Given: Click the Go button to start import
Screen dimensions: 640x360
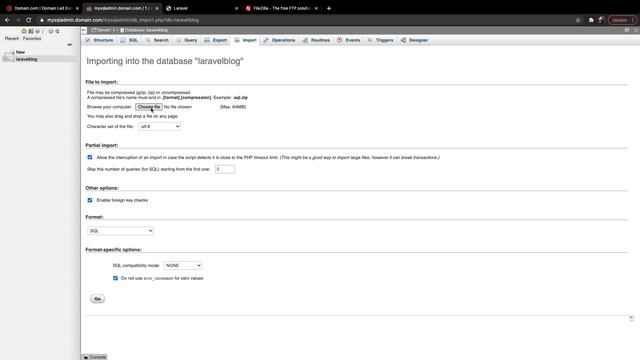Looking at the screenshot, I should [98, 299].
